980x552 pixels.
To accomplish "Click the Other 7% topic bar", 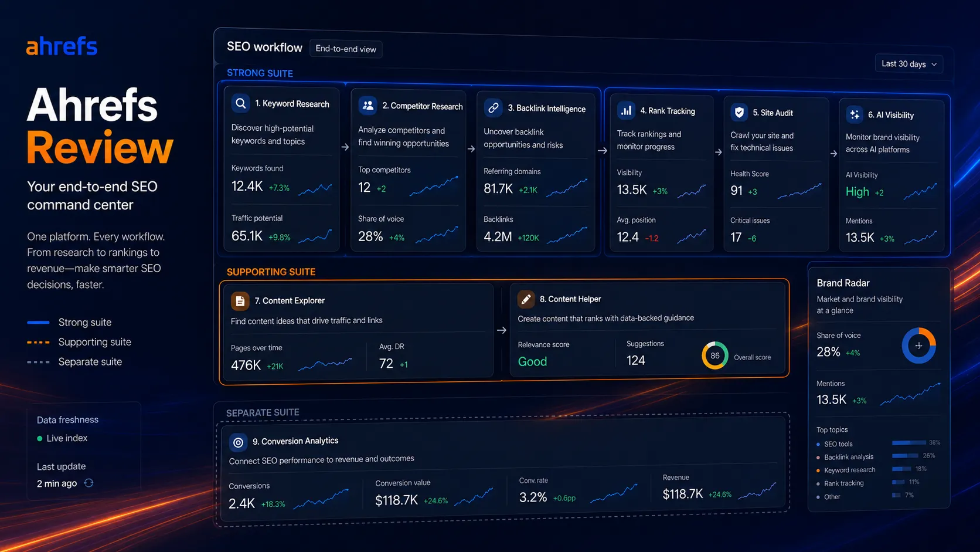I will point(897,495).
